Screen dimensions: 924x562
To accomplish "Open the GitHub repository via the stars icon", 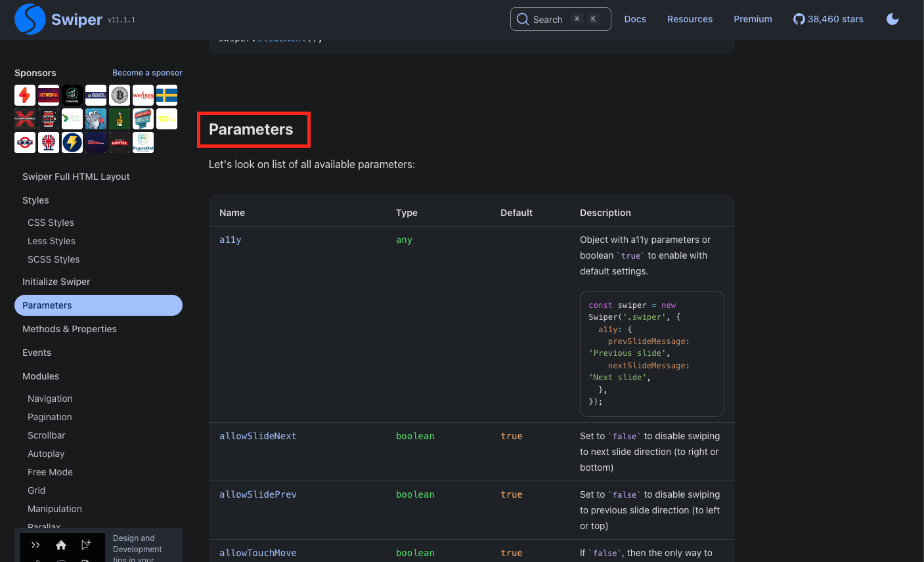I will [x=799, y=19].
